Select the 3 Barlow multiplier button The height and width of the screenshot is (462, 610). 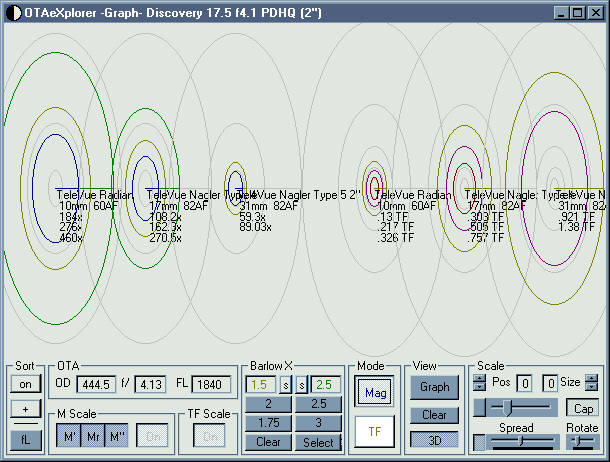click(319, 423)
